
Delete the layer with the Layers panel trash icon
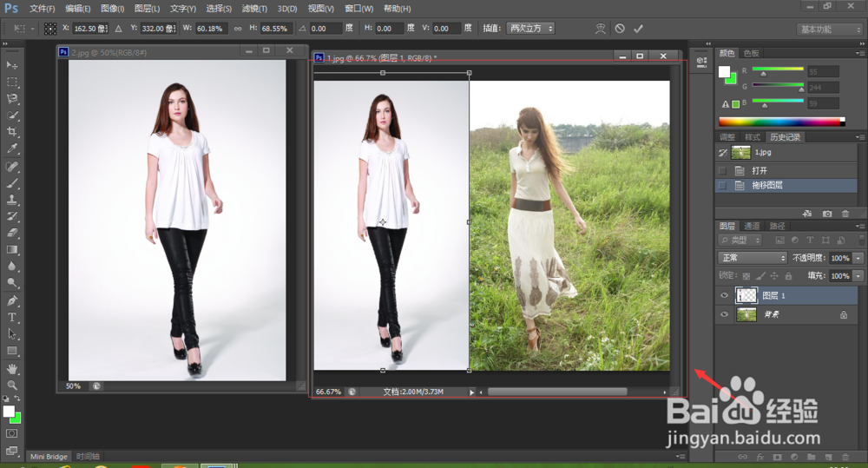click(845, 456)
